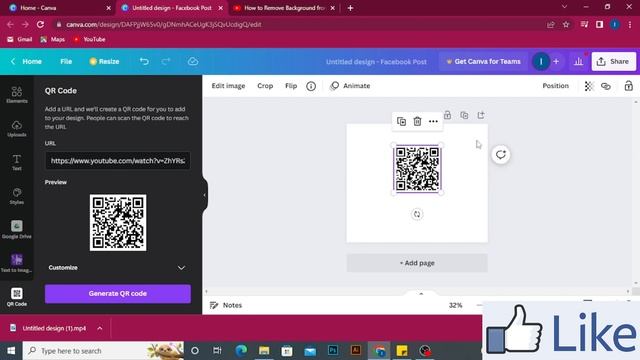Click the Add page button

tap(417, 263)
